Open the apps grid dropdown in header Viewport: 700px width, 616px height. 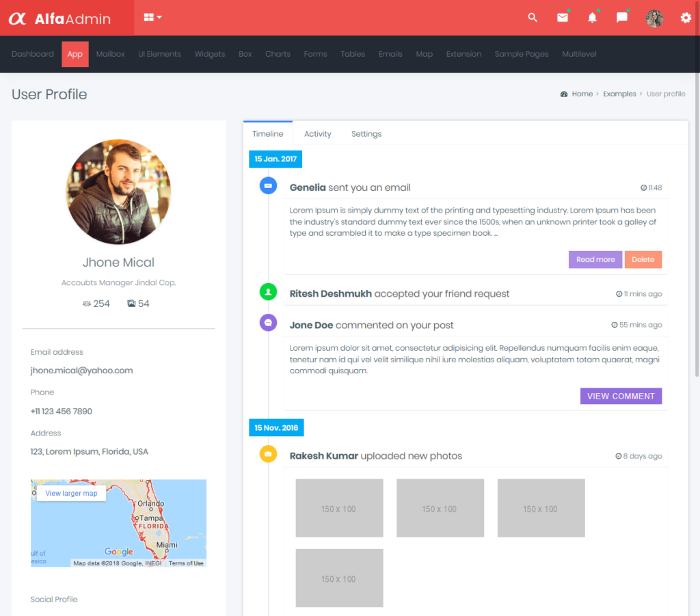pyautogui.click(x=152, y=18)
